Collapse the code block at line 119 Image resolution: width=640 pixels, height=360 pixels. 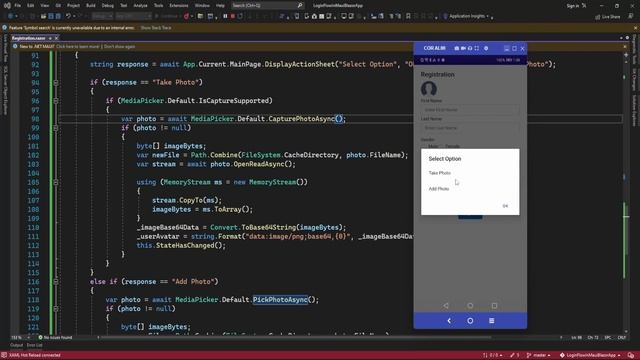(x=56, y=309)
